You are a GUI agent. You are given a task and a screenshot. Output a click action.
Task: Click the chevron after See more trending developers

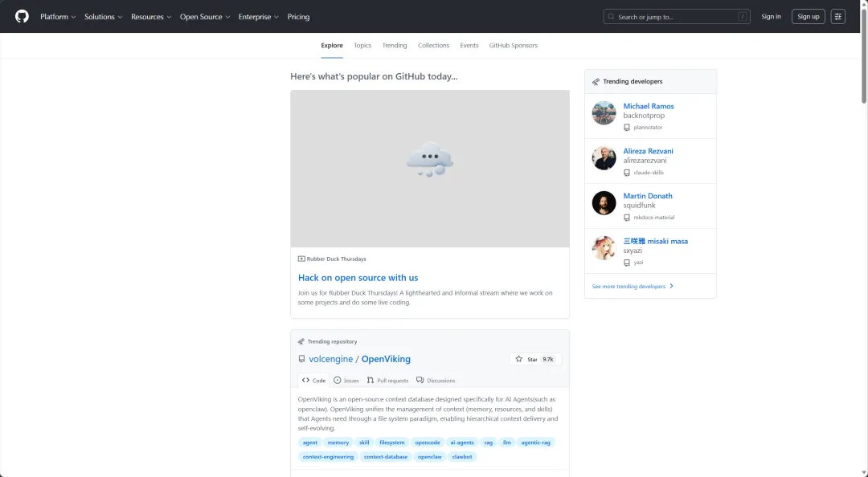click(671, 286)
